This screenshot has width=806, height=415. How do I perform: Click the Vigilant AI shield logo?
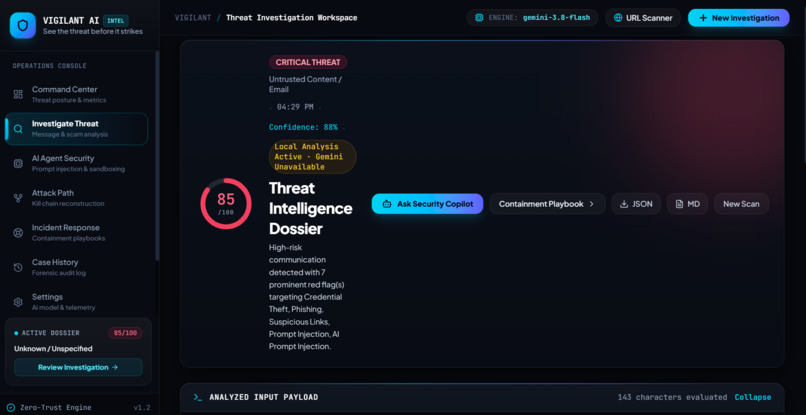23,25
